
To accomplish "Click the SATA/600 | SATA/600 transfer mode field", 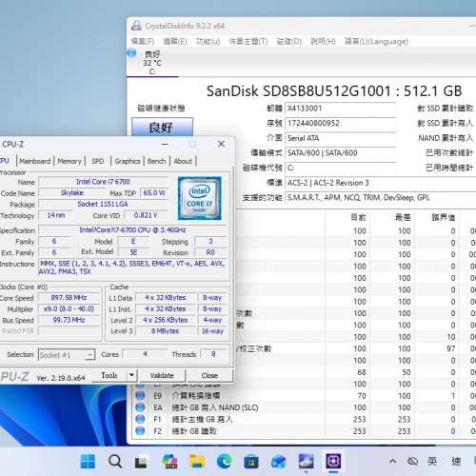I will pyautogui.click(x=341, y=153).
